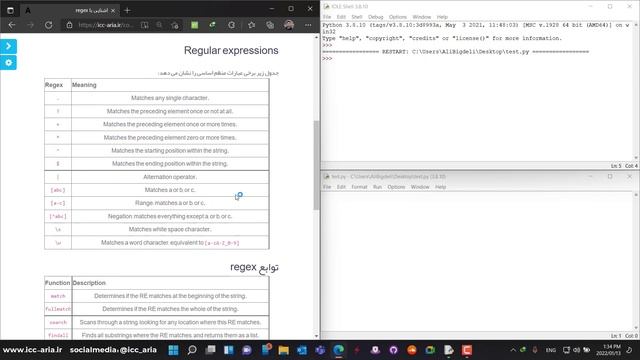Open Help menu in test.py editor
Screen dimensions: 640x360
pos(440,187)
